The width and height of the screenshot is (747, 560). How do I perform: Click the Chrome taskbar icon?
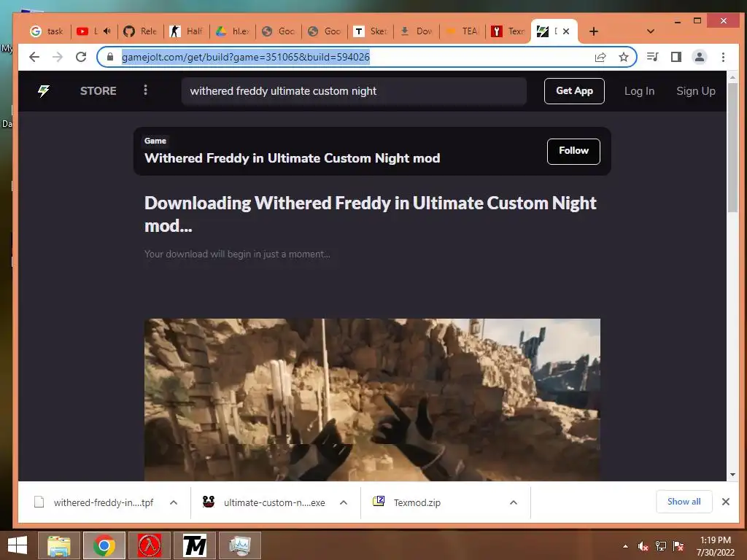point(104,545)
